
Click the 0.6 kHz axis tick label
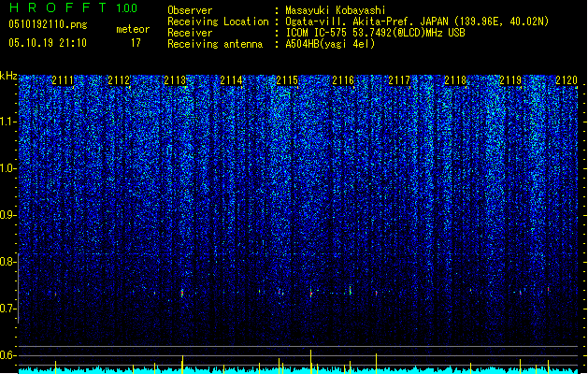8,355
